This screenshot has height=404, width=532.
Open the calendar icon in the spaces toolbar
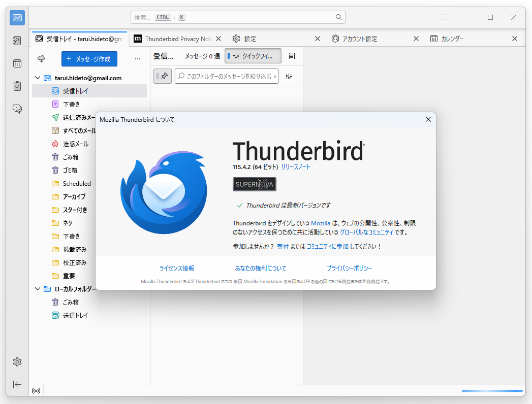coord(17,63)
